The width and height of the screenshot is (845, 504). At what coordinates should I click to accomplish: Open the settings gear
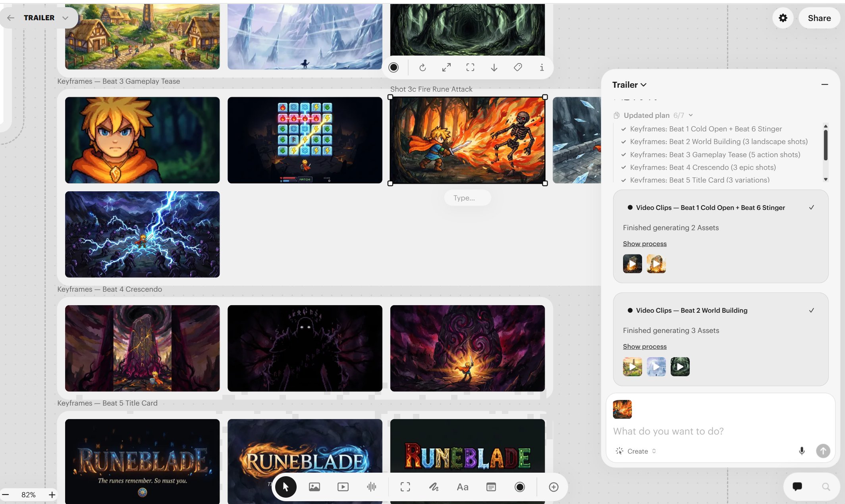tap(783, 18)
